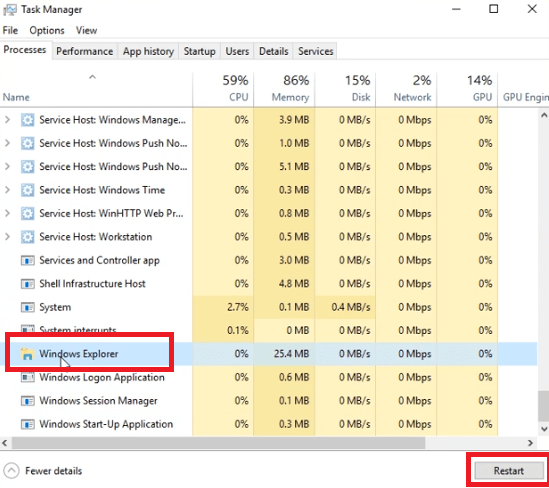Click Windows Logon Application icon
549x488 pixels.
27,377
